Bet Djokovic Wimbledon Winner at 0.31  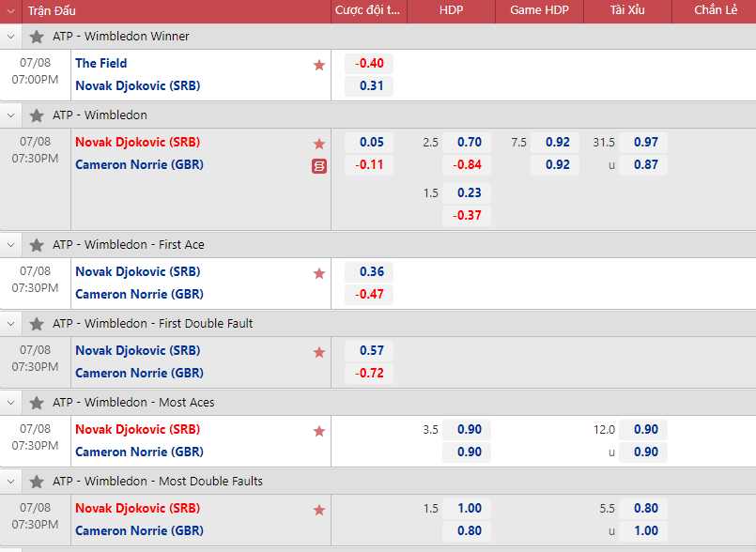[369, 86]
